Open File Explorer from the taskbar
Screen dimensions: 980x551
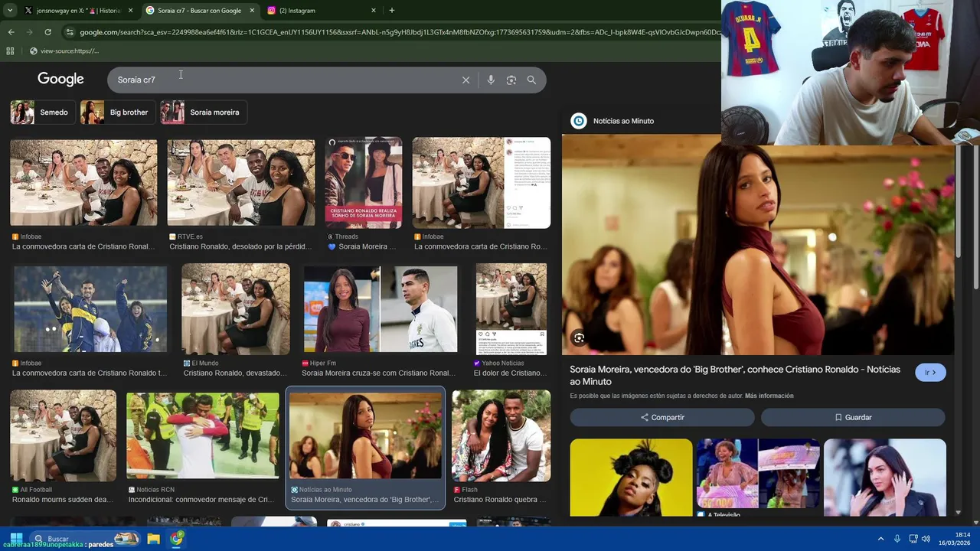click(x=154, y=539)
